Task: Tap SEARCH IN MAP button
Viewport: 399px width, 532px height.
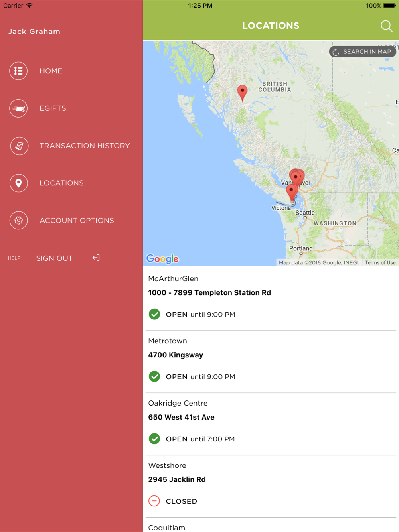Action: 363,52
